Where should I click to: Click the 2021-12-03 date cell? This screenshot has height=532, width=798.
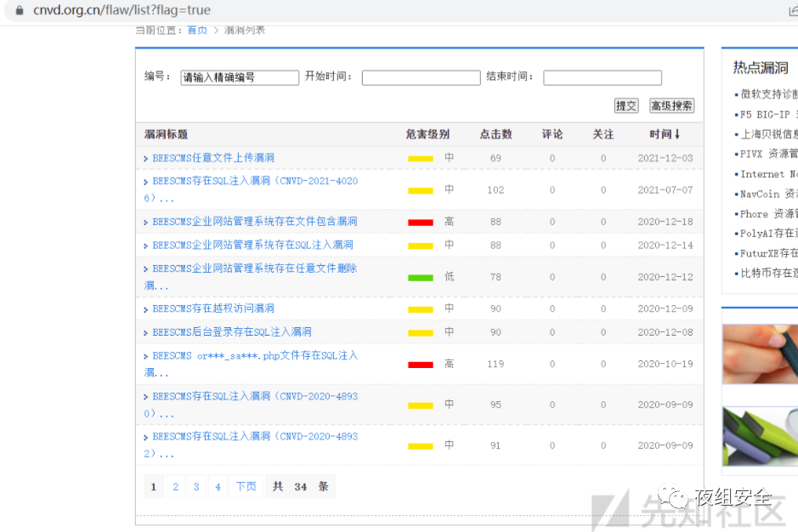tap(665, 158)
